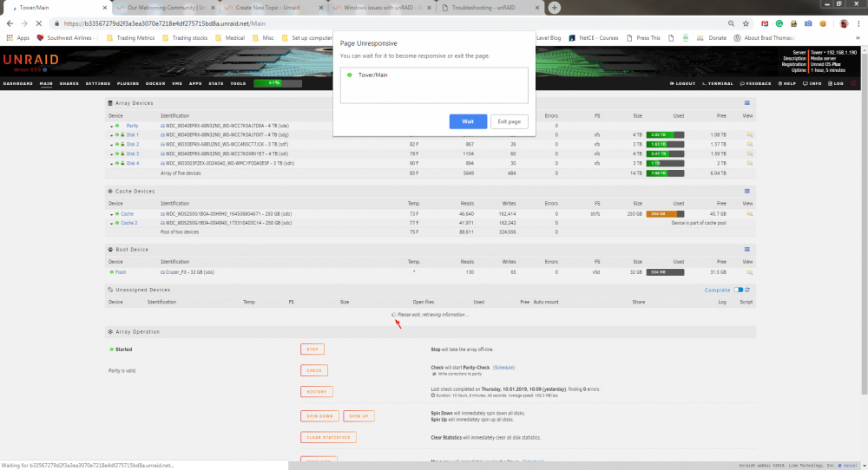
Task: Open the system Log viewer
Action: point(835,83)
